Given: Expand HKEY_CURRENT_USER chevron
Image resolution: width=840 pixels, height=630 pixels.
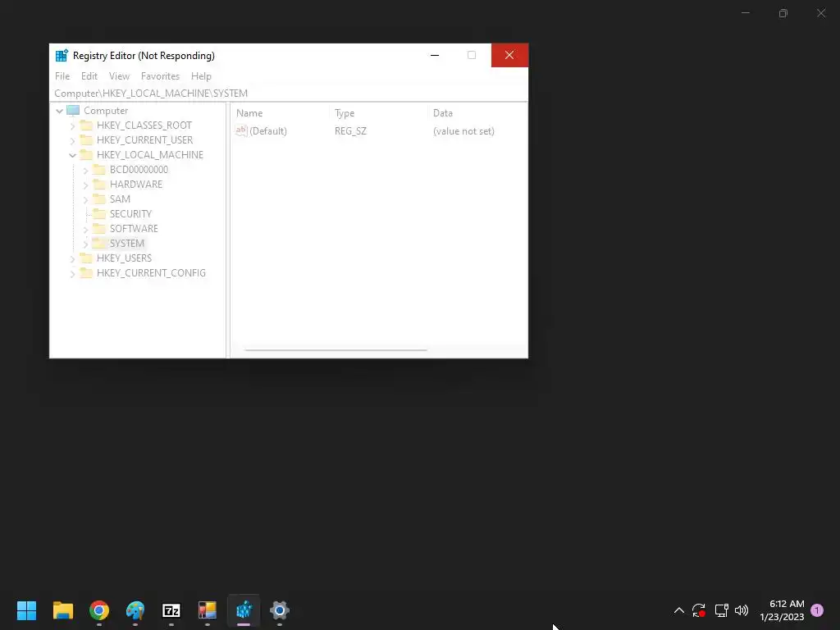Looking at the screenshot, I should coord(72,140).
